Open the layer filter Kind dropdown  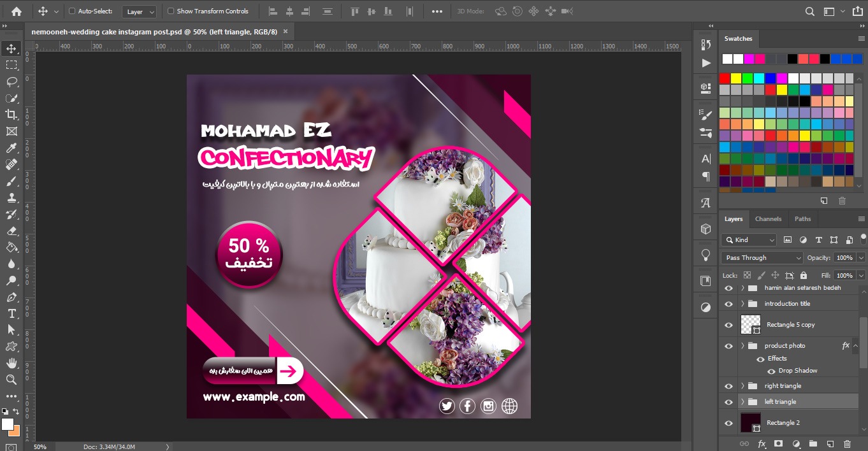tap(749, 240)
